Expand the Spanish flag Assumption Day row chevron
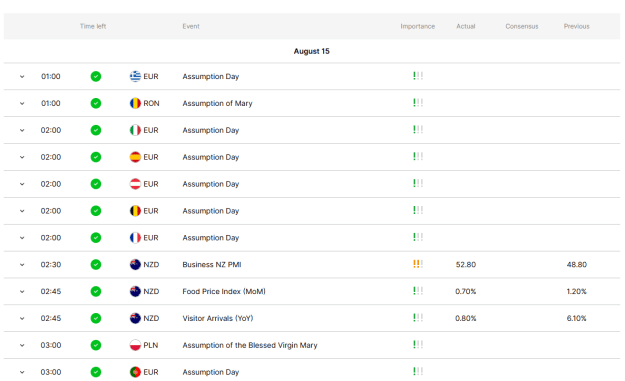Viewport: 625px width, 381px height. tap(22, 157)
